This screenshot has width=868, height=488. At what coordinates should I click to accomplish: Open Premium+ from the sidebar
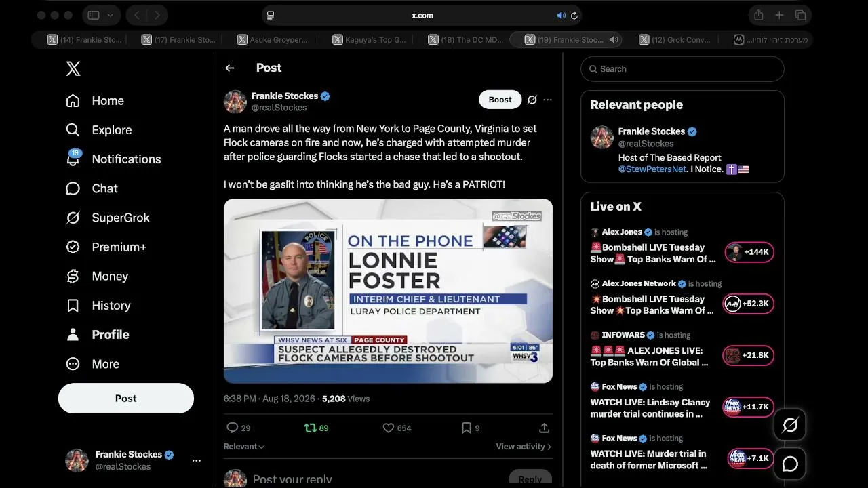[x=106, y=247]
